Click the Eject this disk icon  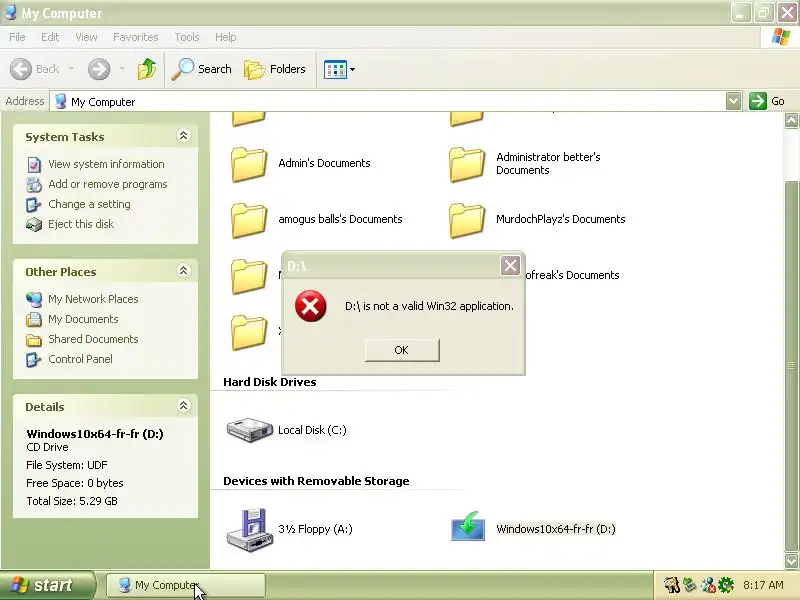click(x=34, y=224)
